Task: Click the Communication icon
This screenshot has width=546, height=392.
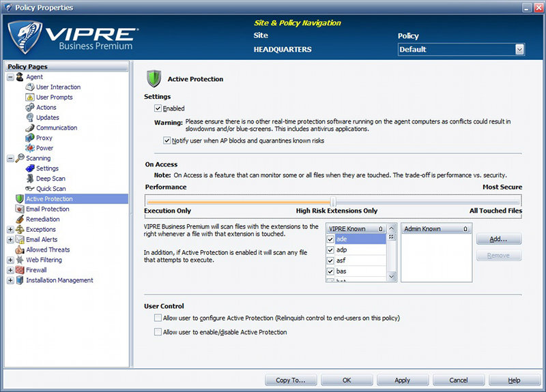Action: (x=30, y=127)
